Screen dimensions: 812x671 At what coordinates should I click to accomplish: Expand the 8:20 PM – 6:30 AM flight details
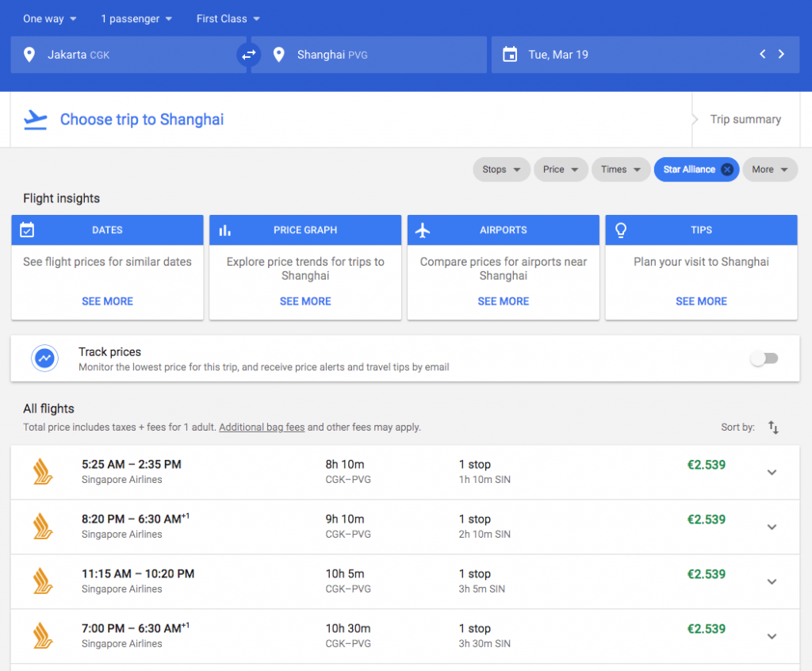click(772, 527)
